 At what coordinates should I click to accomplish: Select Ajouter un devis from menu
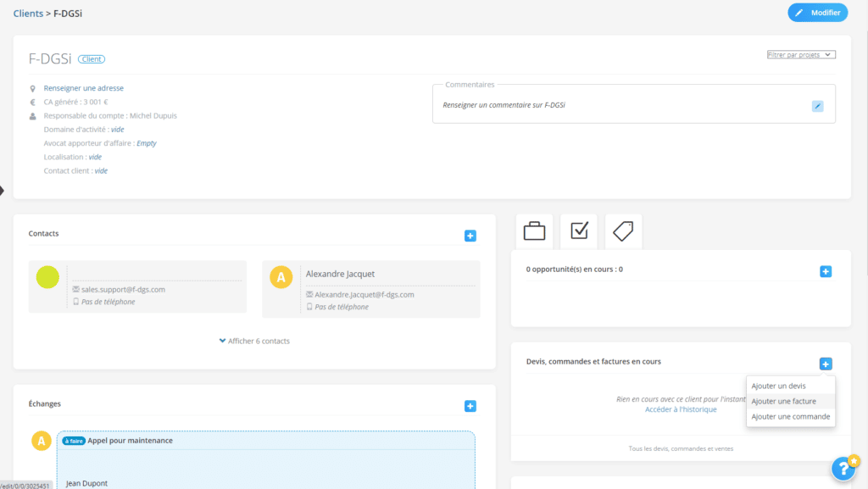(x=778, y=386)
